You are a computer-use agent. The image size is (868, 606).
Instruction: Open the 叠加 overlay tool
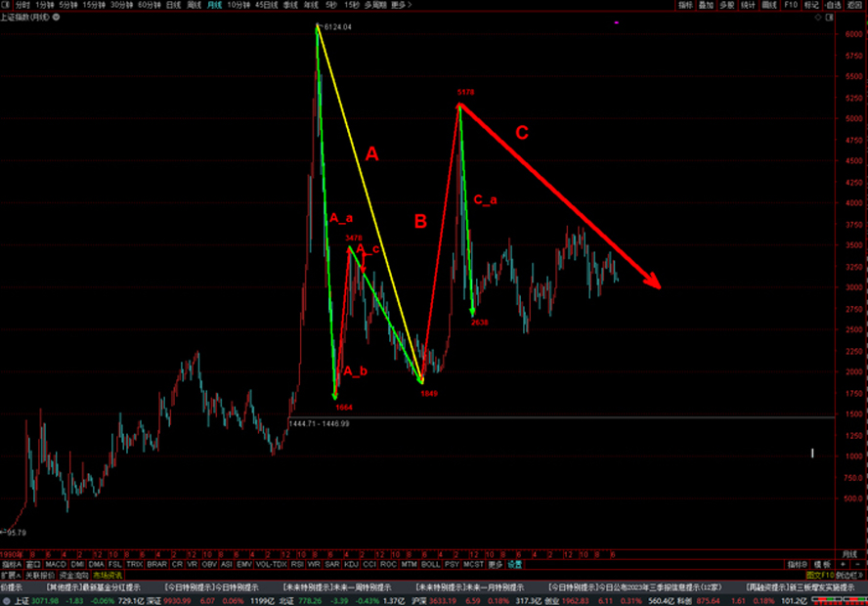click(705, 5)
